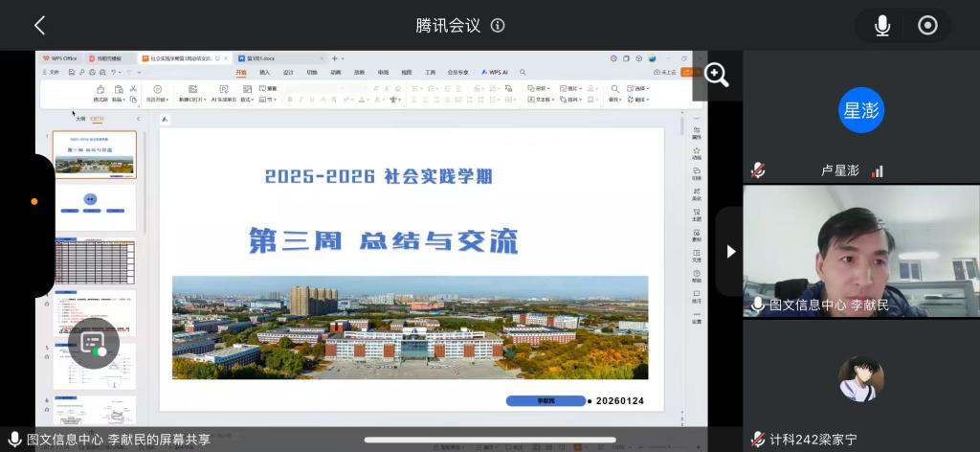Click the WPS AI menu item
Image resolution: width=980 pixels, height=452 pixels.
click(495, 72)
